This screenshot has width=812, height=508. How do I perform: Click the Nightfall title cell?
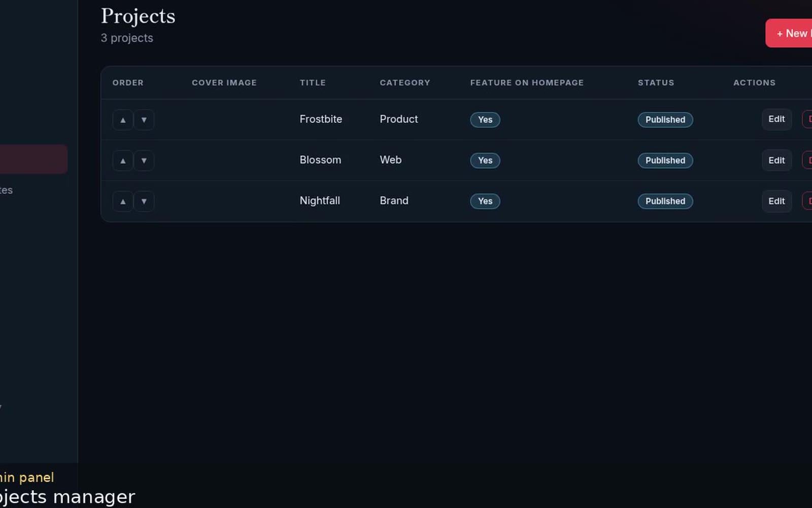click(x=320, y=201)
